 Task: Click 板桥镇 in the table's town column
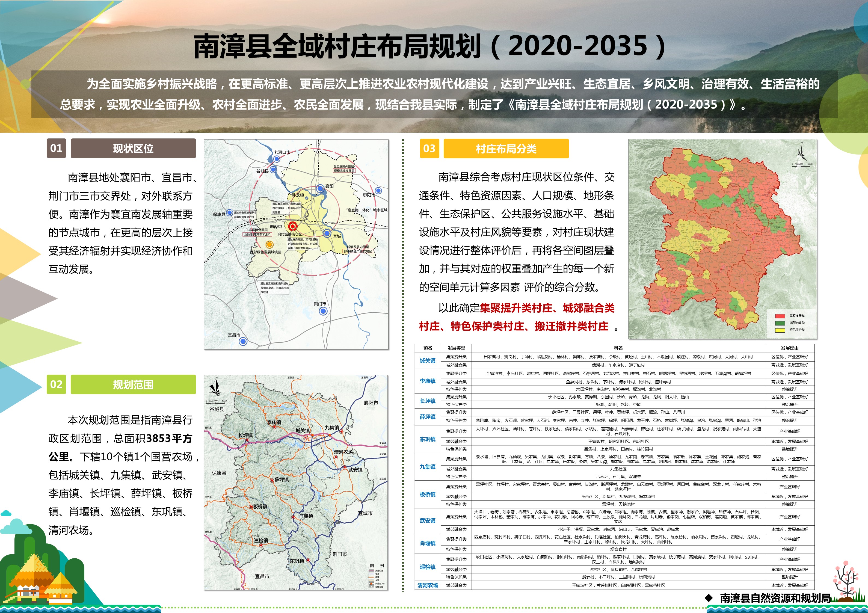(428, 494)
